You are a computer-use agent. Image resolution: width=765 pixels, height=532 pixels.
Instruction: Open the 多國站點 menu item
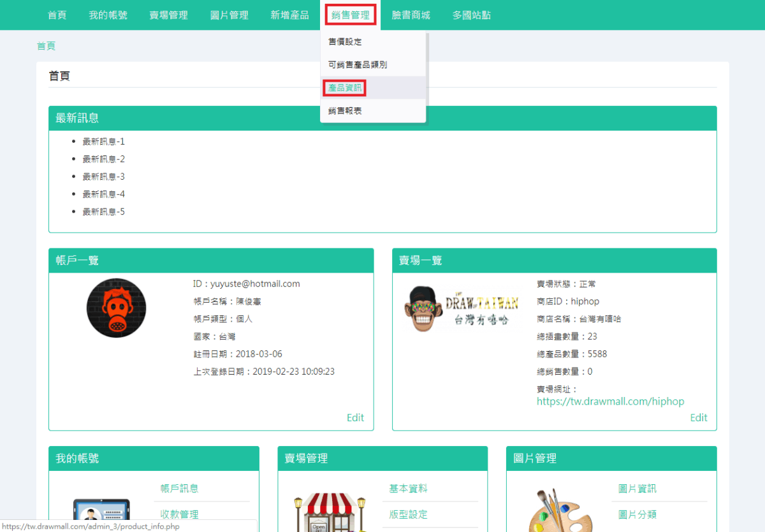(x=471, y=15)
